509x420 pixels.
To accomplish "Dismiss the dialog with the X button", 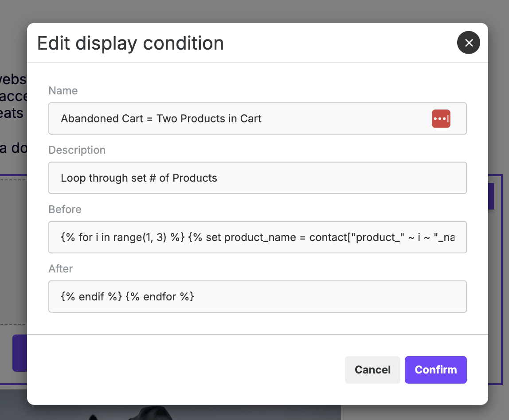I will 468,43.
